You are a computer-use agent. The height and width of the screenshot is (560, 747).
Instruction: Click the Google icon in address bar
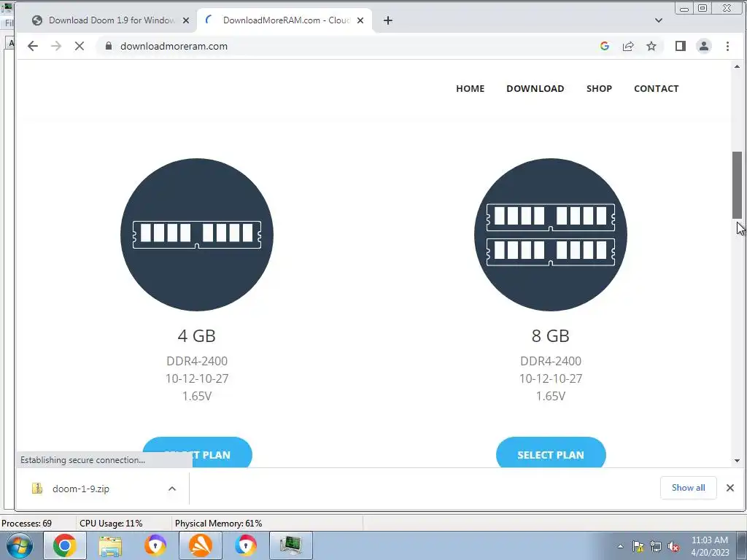605,46
